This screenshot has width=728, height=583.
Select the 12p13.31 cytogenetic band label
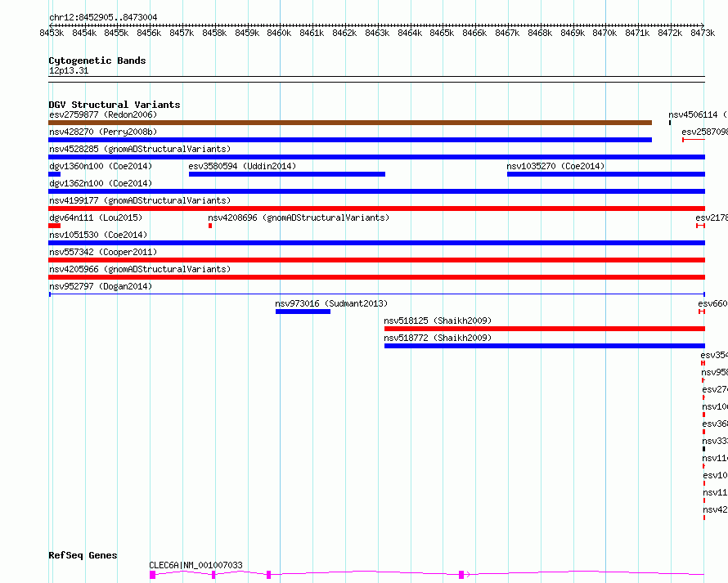click(x=69, y=71)
